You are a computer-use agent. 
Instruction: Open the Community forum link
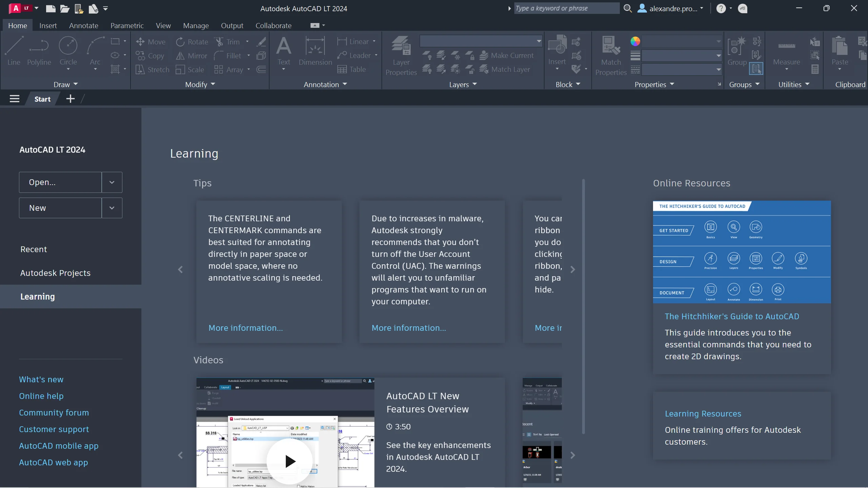(54, 413)
